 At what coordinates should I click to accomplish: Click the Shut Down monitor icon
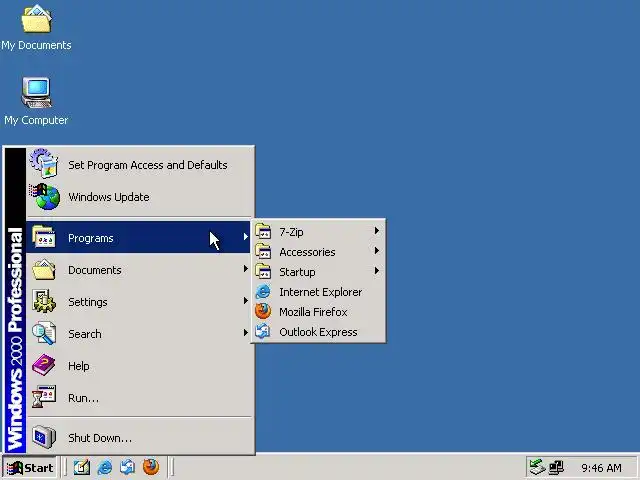pos(44,437)
